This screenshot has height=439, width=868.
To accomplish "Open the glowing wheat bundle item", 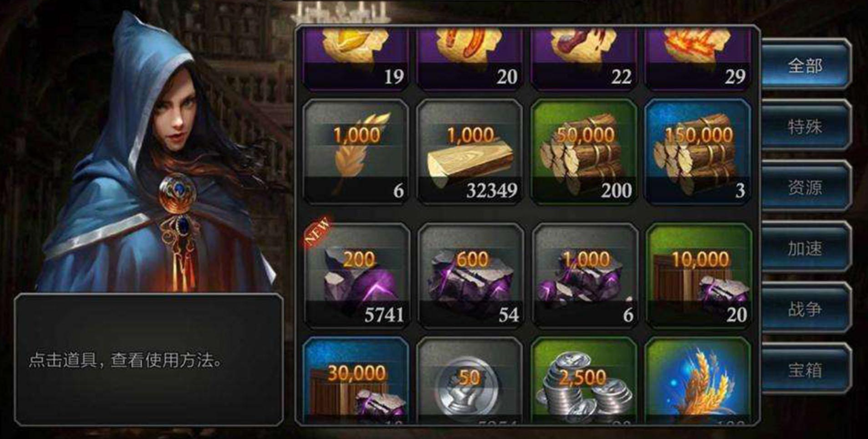I will 698,380.
